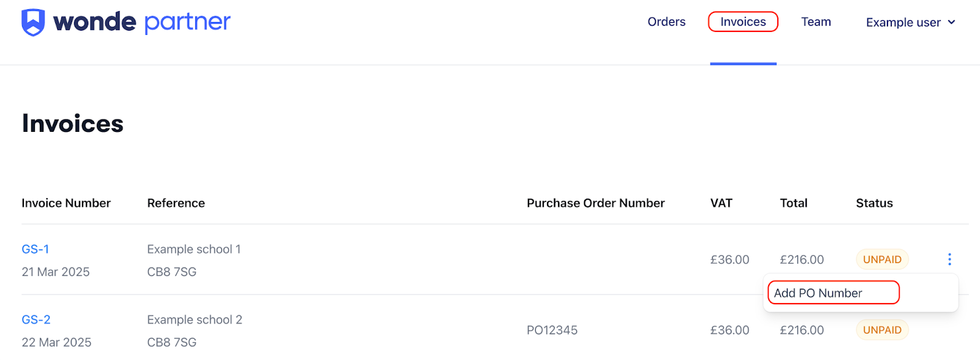980x360 pixels.
Task: Click the UNPAID status badge on invoice GS-2
Action: [x=881, y=329]
